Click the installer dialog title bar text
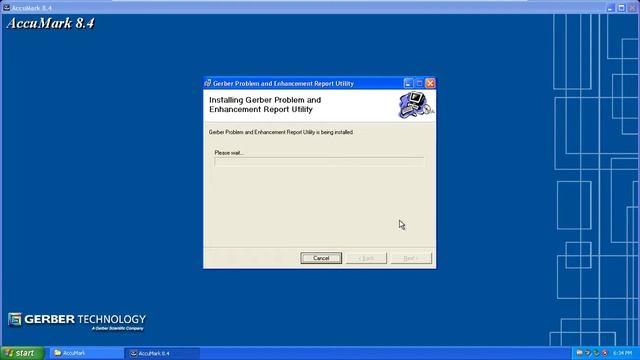640x360 pixels. 283,84
